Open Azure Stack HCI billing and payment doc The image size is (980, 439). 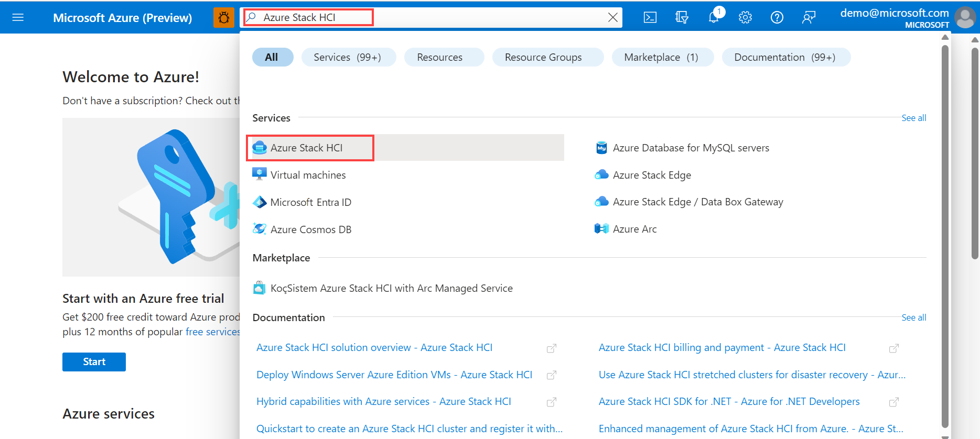click(x=722, y=347)
